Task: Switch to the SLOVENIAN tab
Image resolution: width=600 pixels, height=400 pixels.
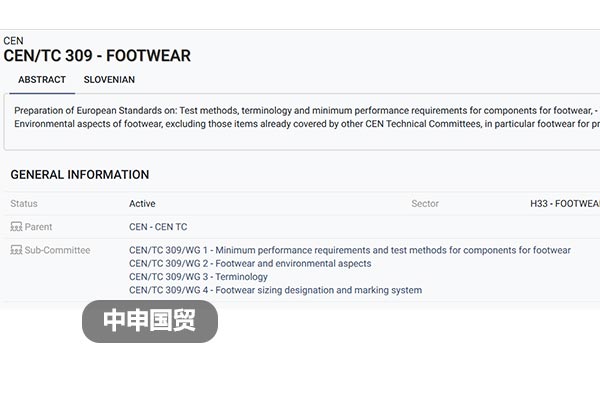Action: [x=109, y=80]
